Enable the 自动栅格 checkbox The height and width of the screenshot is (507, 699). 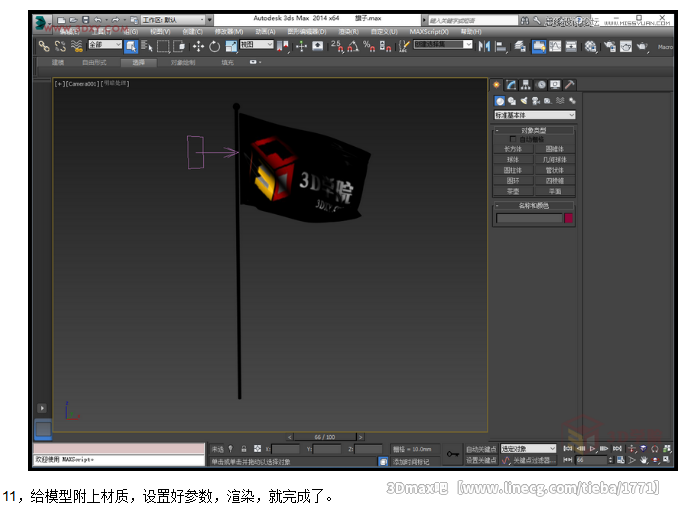(513, 139)
